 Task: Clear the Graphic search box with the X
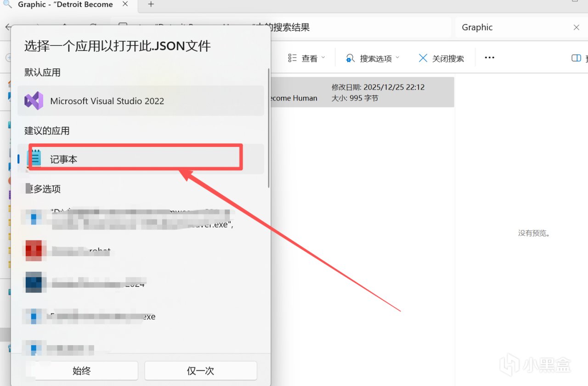point(577,28)
